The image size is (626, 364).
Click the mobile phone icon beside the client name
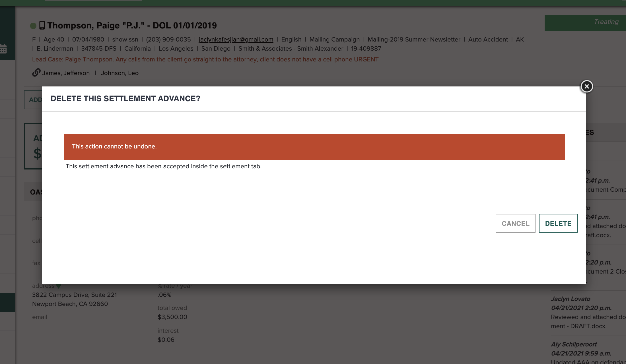(x=42, y=25)
